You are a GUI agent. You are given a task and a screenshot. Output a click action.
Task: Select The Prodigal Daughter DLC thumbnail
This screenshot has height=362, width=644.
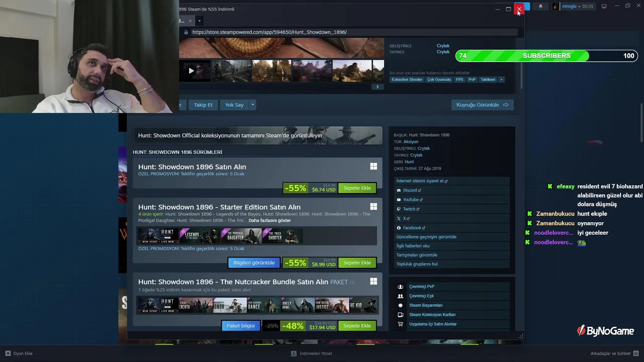click(x=240, y=236)
